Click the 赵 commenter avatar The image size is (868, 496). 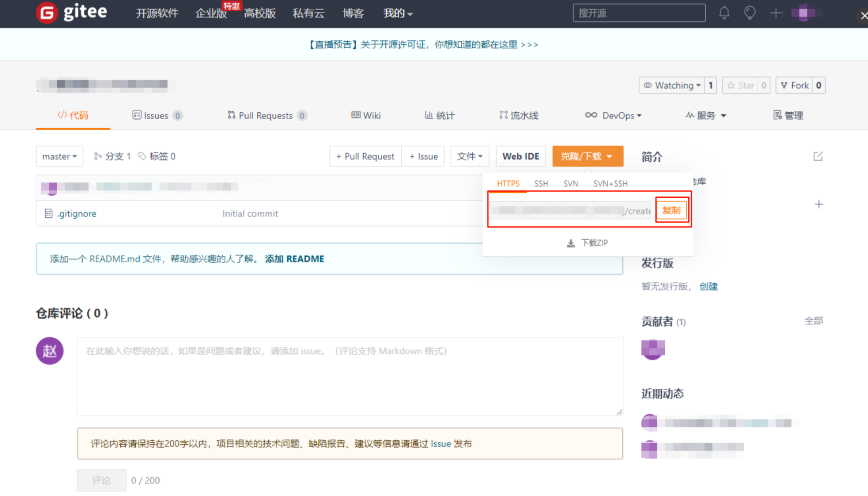coord(50,351)
